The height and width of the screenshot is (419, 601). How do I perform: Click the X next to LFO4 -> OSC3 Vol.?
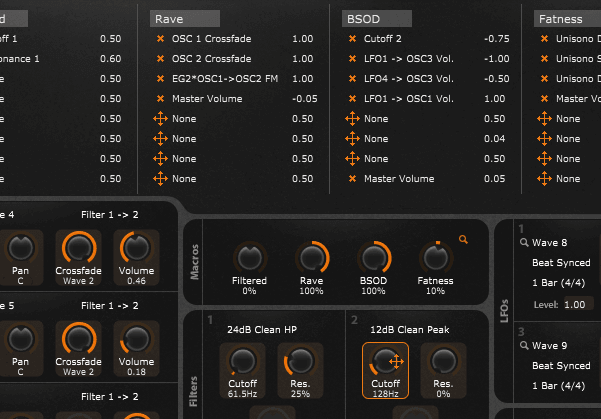(x=352, y=78)
